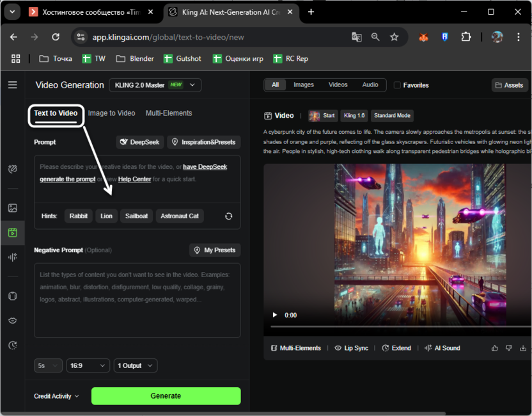Enable the Favorites checkbox

(x=397, y=85)
